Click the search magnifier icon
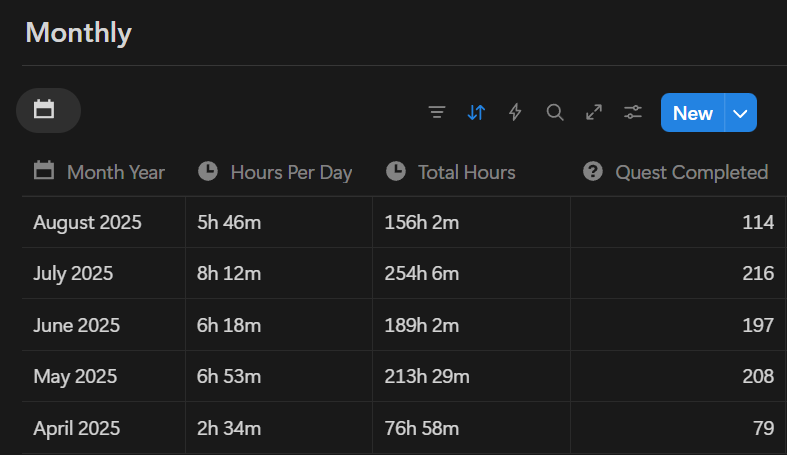This screenshot has width=787, height=455. click(x=555, y=113)
